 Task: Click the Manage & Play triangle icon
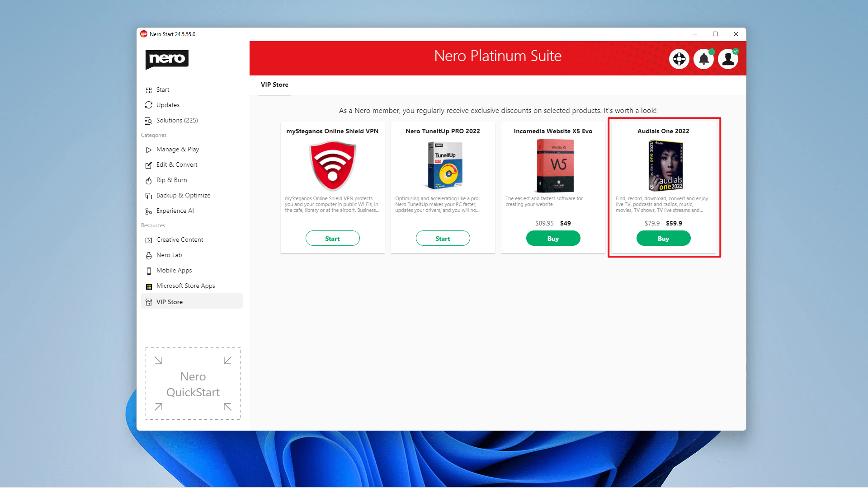pyautogui.click(x=149, y=150)
